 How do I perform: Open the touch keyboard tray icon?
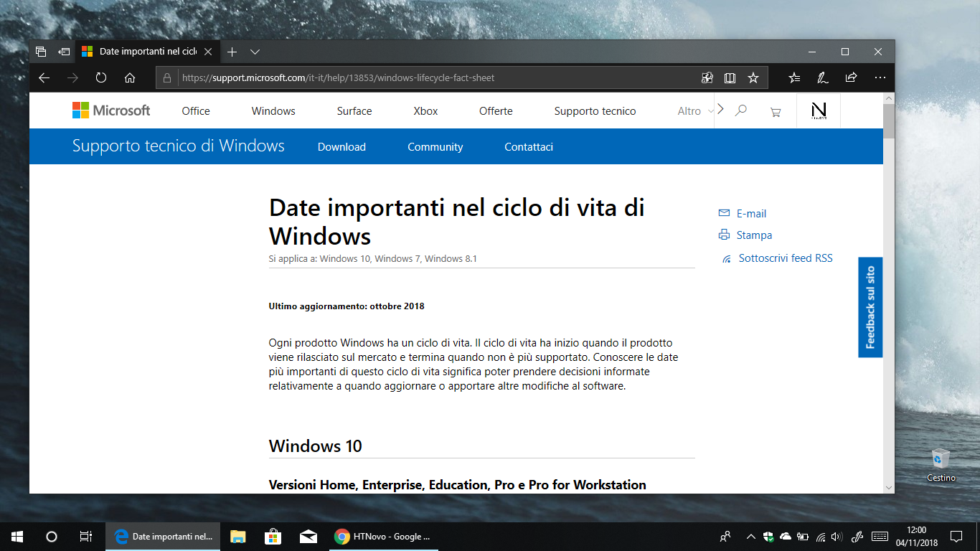click(x=880, y=536)
